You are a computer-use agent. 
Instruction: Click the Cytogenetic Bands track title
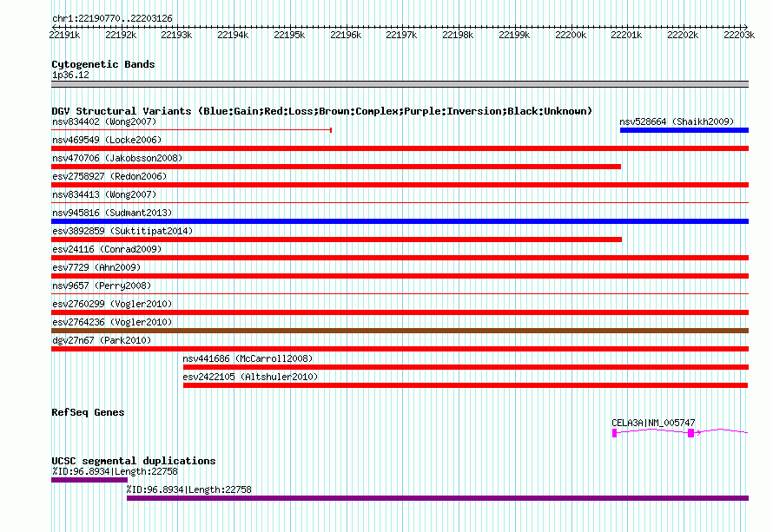pyautogui.click(x=103, y=64)
